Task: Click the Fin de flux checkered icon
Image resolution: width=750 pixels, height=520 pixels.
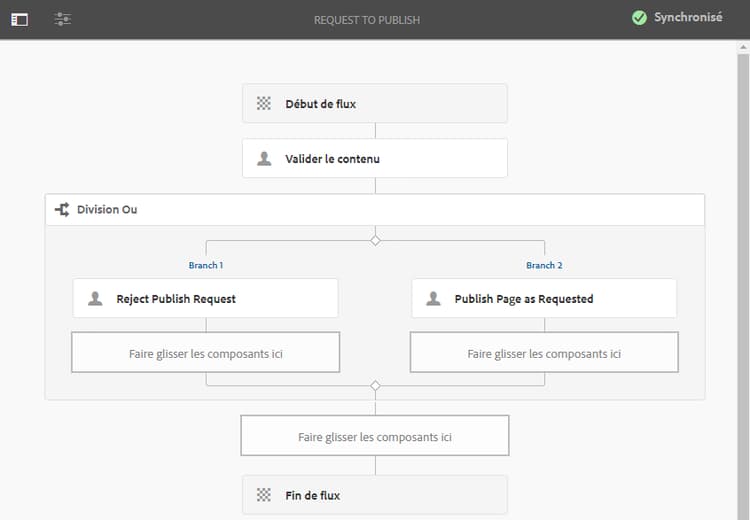Action: (x=264, y=494)
